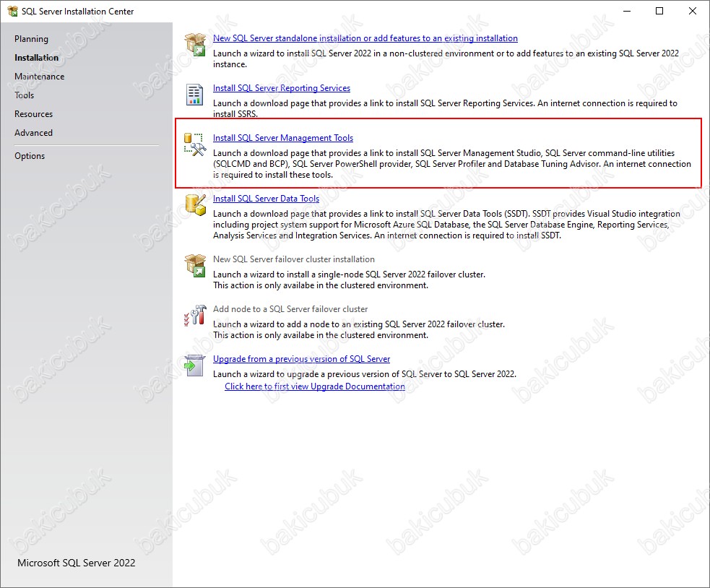710x588 pixels.
Task: Maximize the Installation Center window
Action: coord(659,12)
